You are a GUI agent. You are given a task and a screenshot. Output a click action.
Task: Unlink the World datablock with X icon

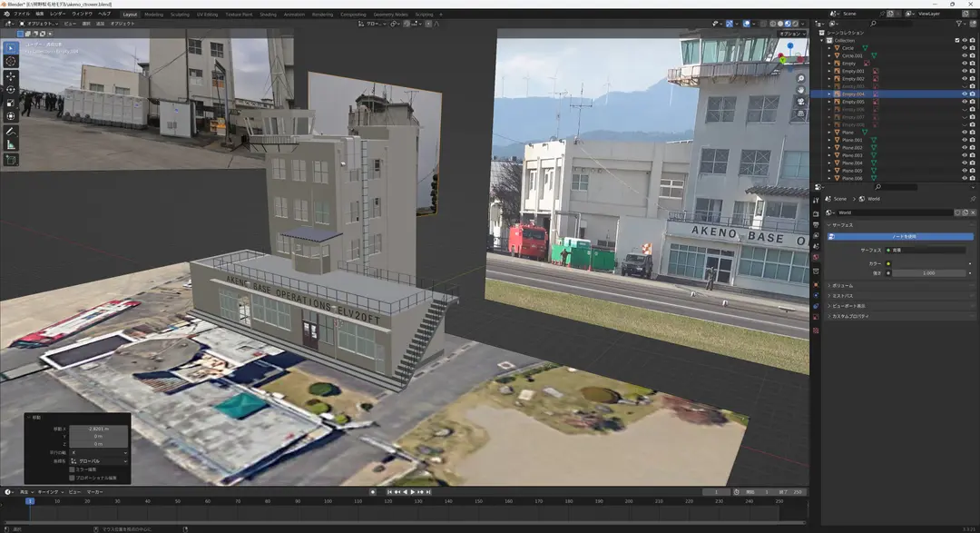click(973, 212)
